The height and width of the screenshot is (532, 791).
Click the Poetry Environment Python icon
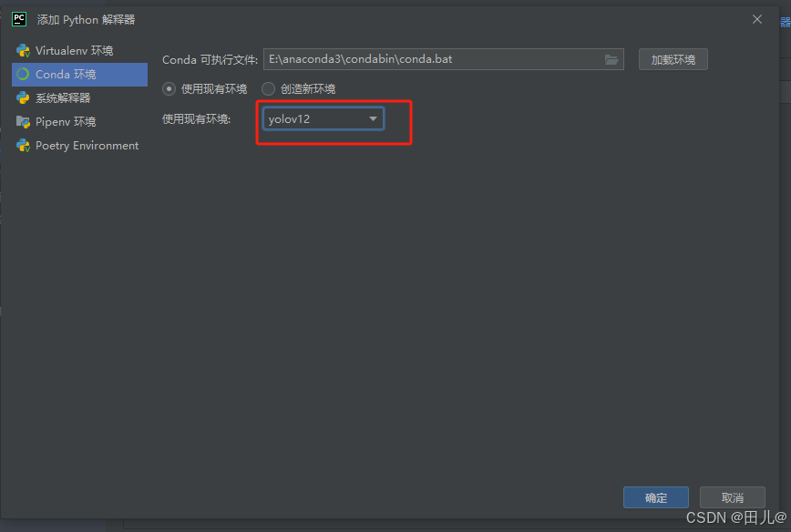(x=23, y=145)
